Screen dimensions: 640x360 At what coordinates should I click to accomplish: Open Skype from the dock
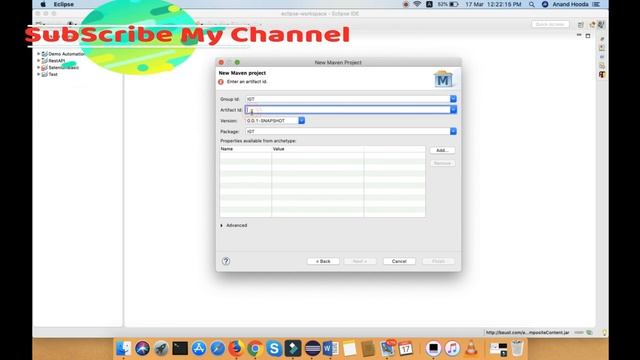pos(274,348)
